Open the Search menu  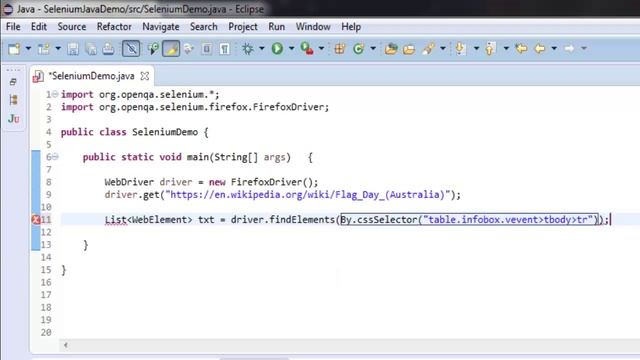click(x=204, y=27)
